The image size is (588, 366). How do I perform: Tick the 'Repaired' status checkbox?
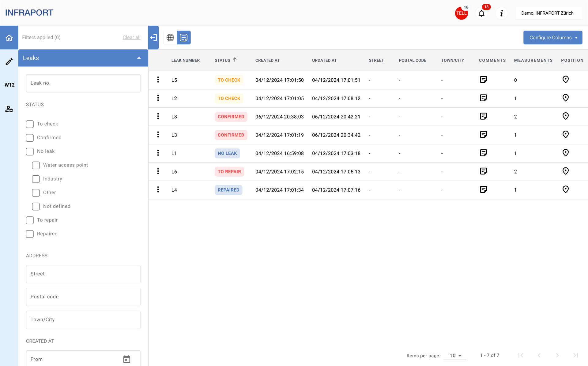click(x=30, y=234)
